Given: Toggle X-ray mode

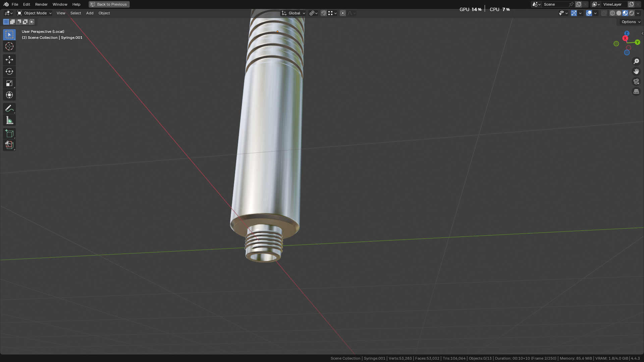Looking at the screenshot, I should pyautogui.click(x=604, y=13).
